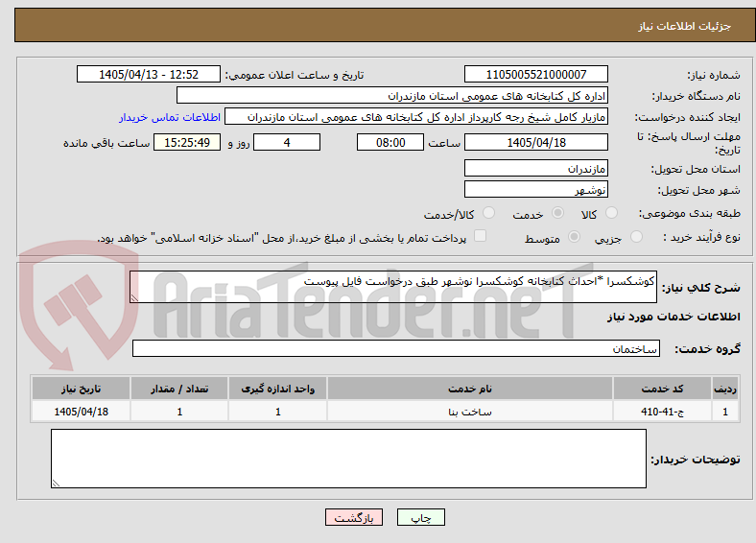Click the resize grip of شرح کلی نیاز box
Image resolution: width=756 pixels, height=543 pixels.
pyautogui.click(x=134, y=298)
